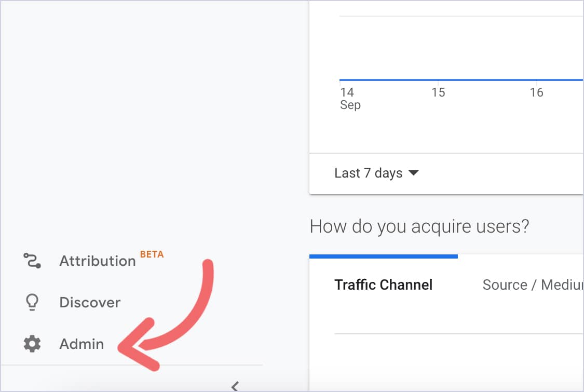Viewport: 584px width, 392px height.
Task: Click the Sep 16 date on the graph
Action: pyautogui.click(x=537, y=92)
